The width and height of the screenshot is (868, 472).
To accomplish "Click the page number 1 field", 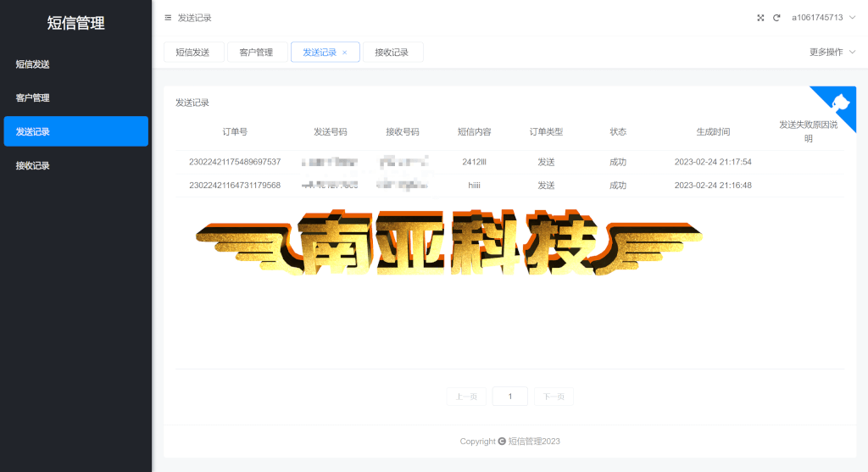I will coord(509,397).
